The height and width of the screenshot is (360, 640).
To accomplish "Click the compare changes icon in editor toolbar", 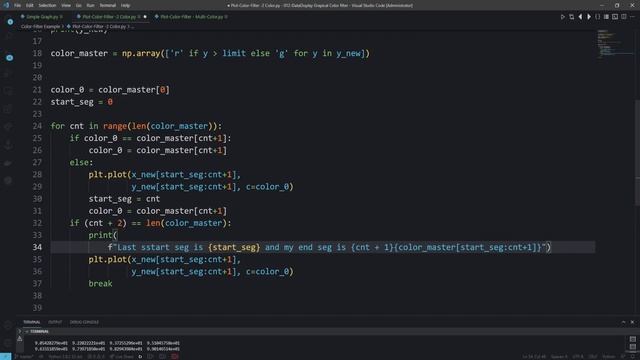I will (x=571, y=17).
